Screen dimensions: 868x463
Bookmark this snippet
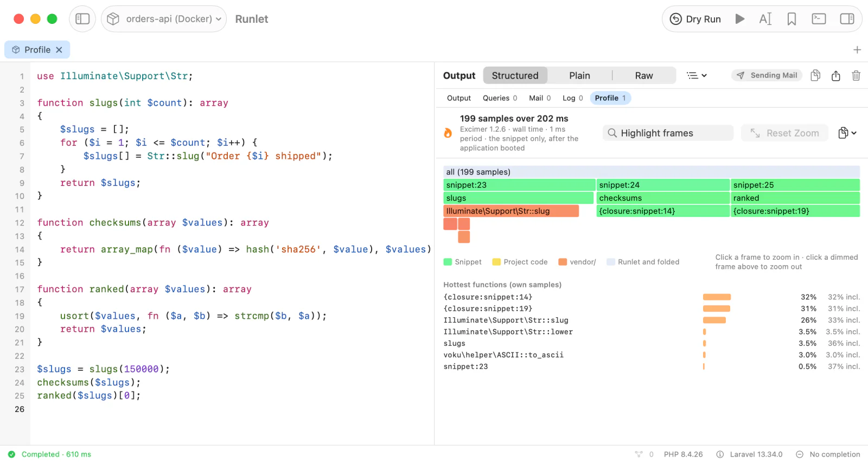[792, 19]
